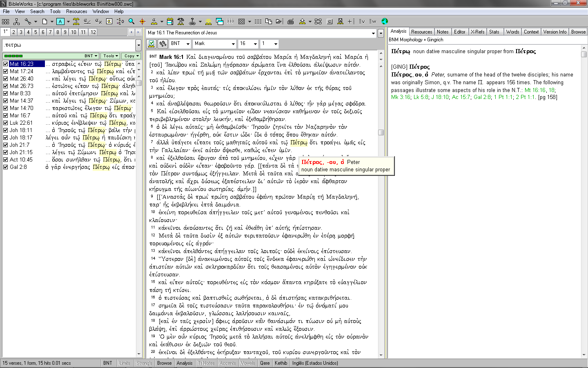The image size is (588, 368).
Task: Open the Search menu
Action: pyautogui.click(x=37, y=11)
